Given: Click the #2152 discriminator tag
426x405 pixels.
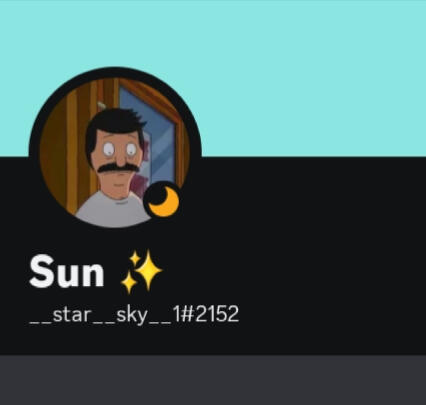Looking at the screenshot, I should [210, 314].
